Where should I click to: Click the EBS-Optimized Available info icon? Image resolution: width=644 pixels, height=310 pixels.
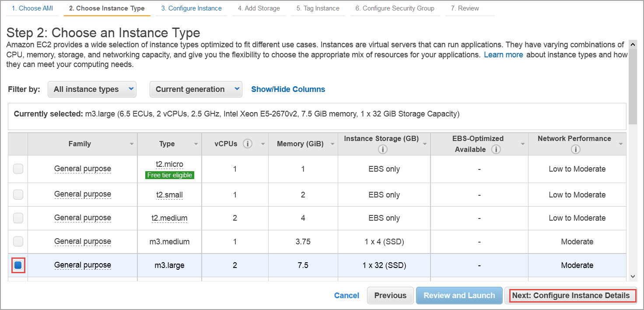pos(496,149)
